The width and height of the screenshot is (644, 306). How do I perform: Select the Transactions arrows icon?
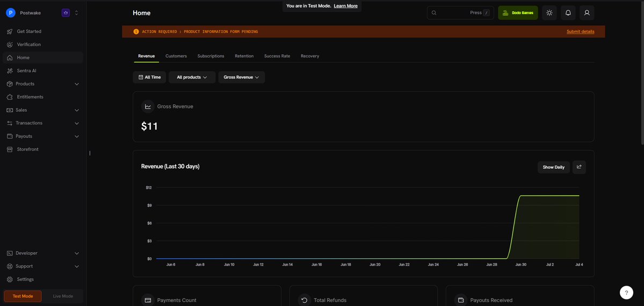click(x=10, y=123)
